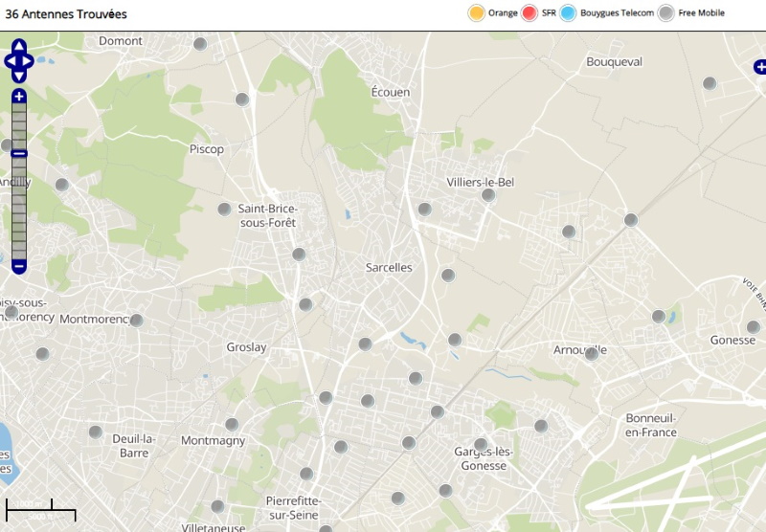Viewport: 766px width, 532px height.
Task: Pan the map left with the west arrow
Action: tap(10, 61)
